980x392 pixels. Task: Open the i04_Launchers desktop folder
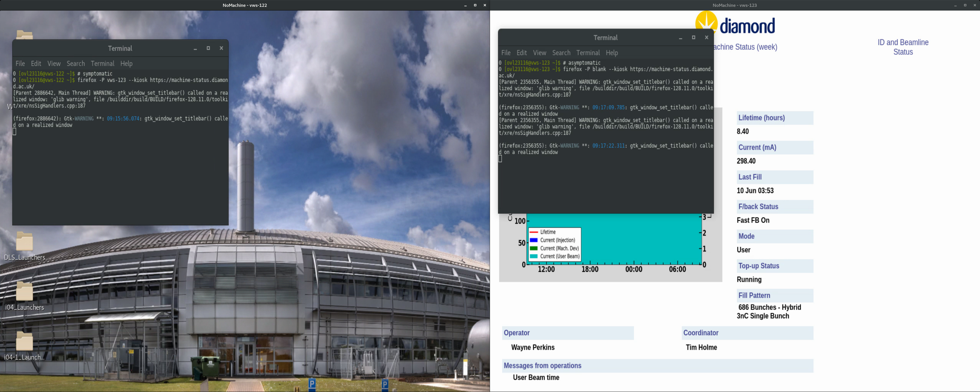[x=24, y=292]
